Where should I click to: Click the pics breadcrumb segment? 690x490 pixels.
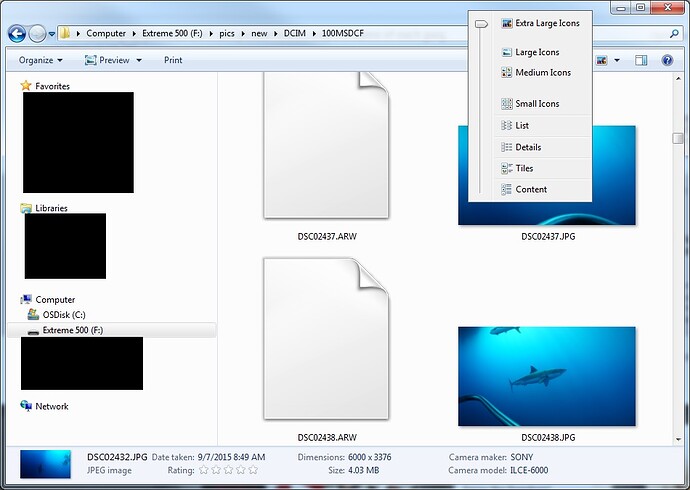coord(227,33)
